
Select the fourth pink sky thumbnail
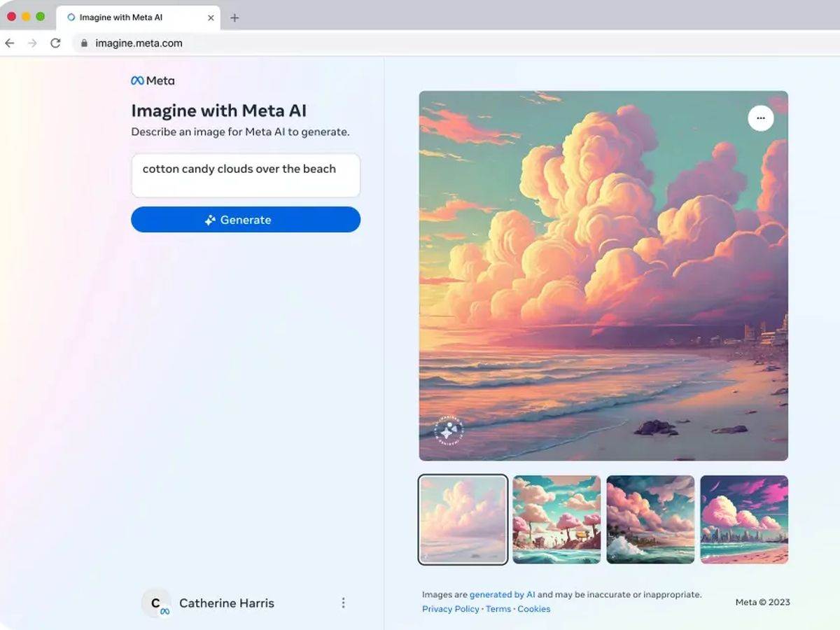coord(744,519)
